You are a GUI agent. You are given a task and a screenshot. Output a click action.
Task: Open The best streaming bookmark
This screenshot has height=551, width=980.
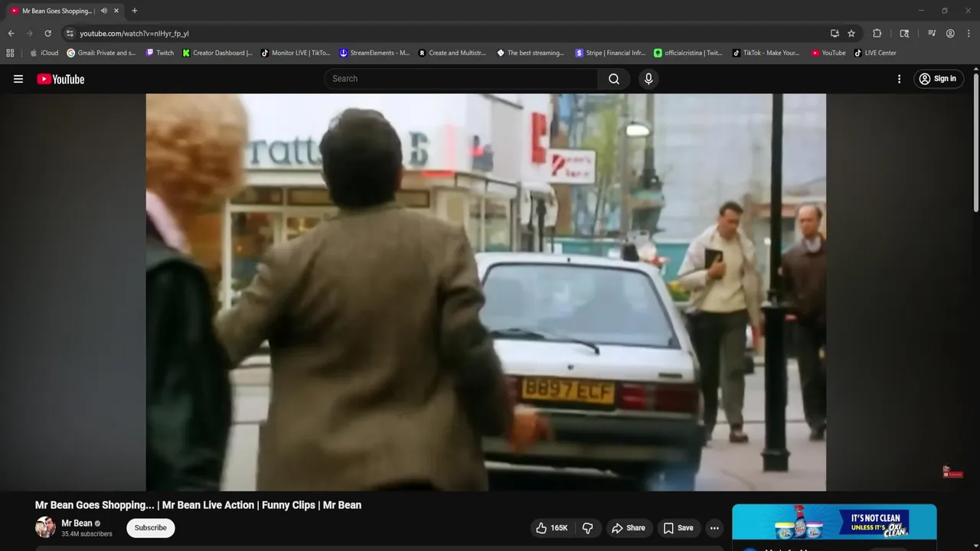tap(531, 53)
